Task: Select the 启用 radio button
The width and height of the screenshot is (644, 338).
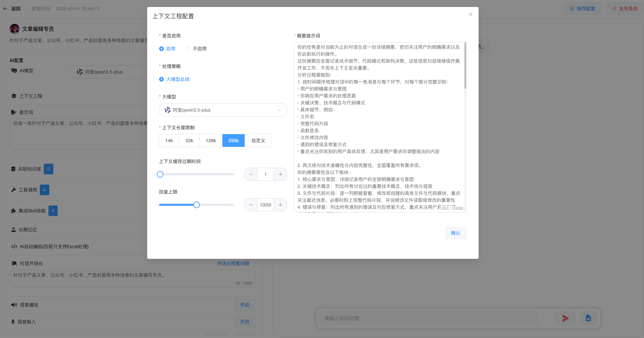Action: pos(161,49)
